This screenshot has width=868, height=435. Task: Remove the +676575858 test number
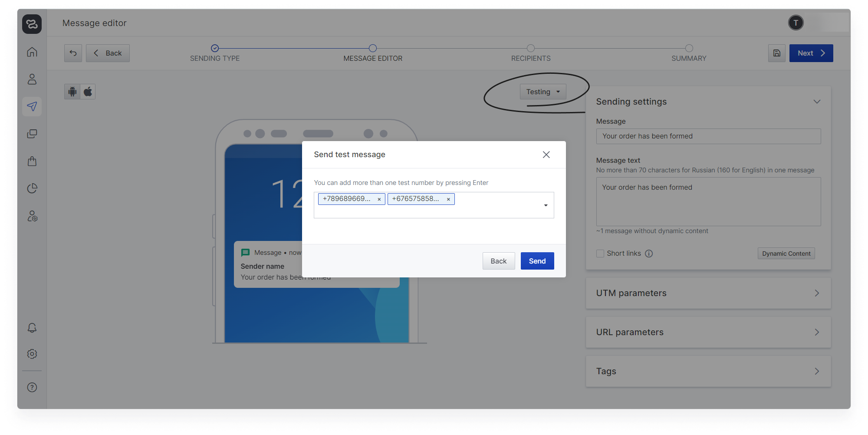point(448,199)
